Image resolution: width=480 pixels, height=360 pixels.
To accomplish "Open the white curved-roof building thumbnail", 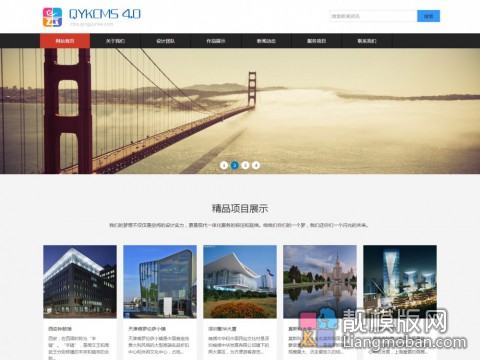I will click(x=240, y=282).
